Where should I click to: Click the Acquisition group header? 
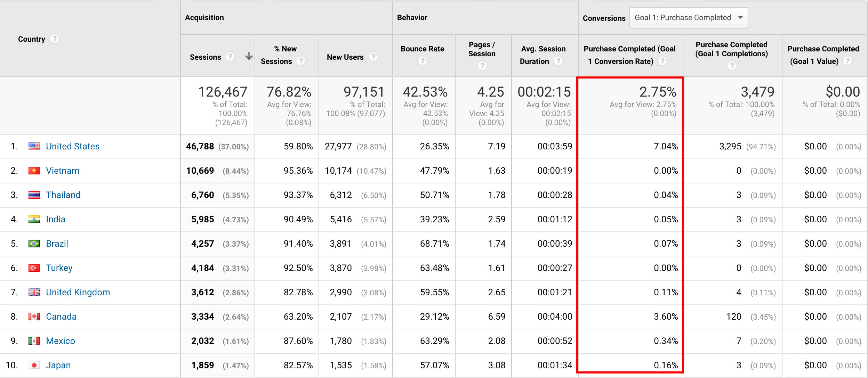point(204,18)
